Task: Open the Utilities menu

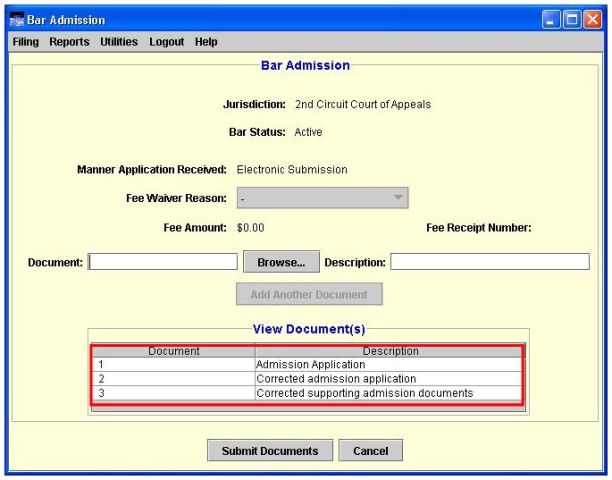Action: pyautogui.click(x=119, y=42)
